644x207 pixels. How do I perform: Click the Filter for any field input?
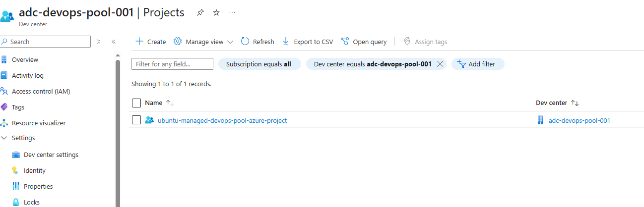tap(172, 64)
